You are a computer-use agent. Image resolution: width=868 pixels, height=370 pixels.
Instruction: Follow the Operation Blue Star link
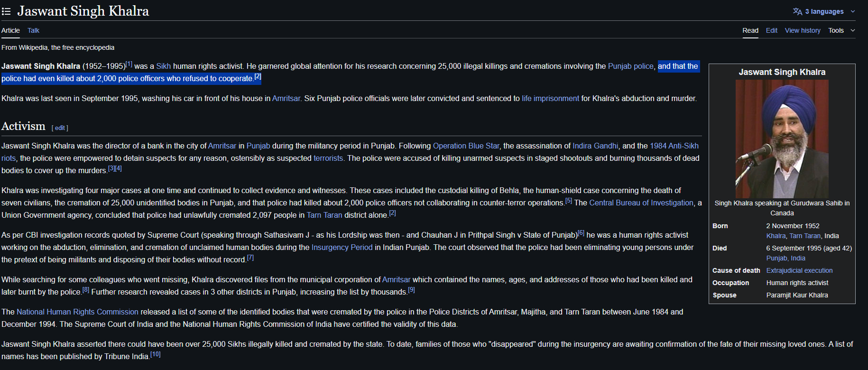pos(466,146)
